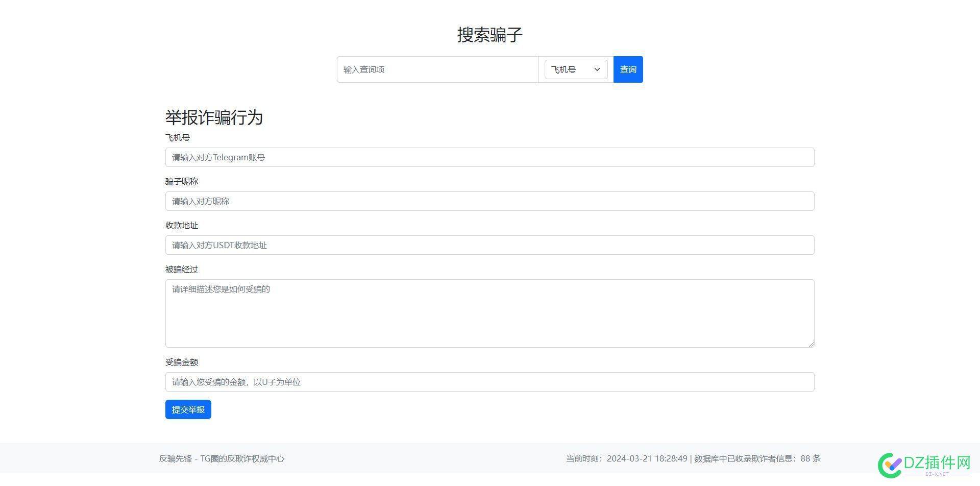Click the 受骗金额 field label
This screenshot has height=486, width=980.
click(x=182, y=362)
